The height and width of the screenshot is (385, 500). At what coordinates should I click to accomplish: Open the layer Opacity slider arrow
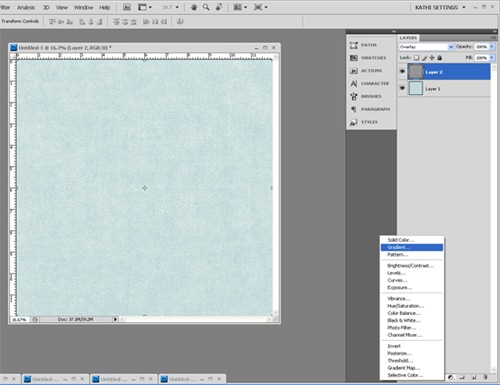coord(492,47)
